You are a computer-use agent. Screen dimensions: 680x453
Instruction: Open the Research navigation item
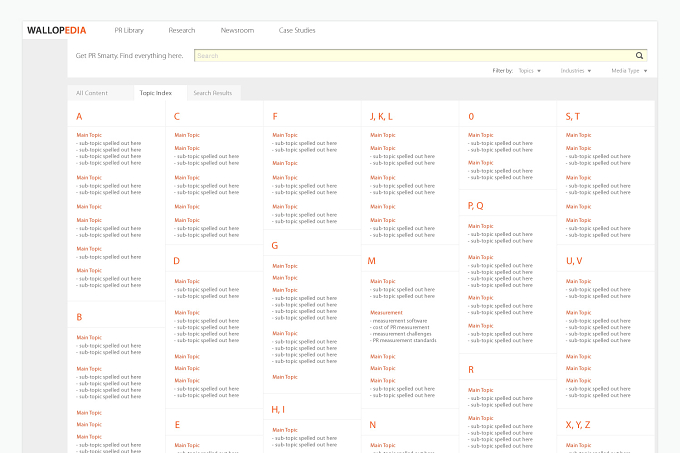tap(182, 30)
